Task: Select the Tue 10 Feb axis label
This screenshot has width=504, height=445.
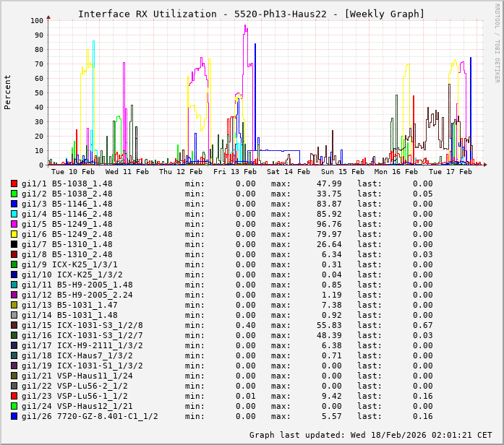Action: (72, 172)
